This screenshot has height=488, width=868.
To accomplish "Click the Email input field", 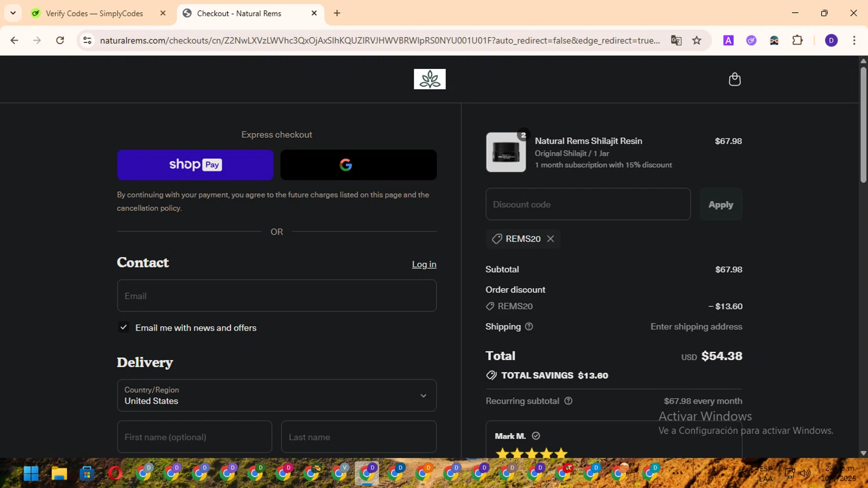I will [x=277, y=296].
